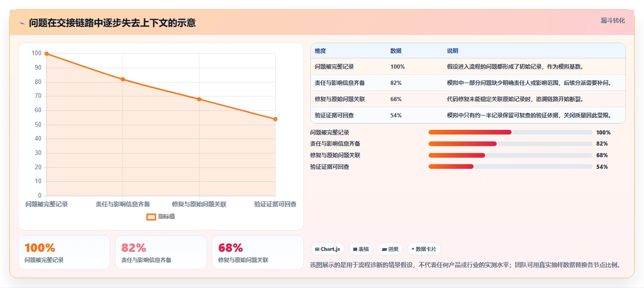Click the 100% progress bar for 问题被完整记录

pyautogui.click(x=511, y=132)
